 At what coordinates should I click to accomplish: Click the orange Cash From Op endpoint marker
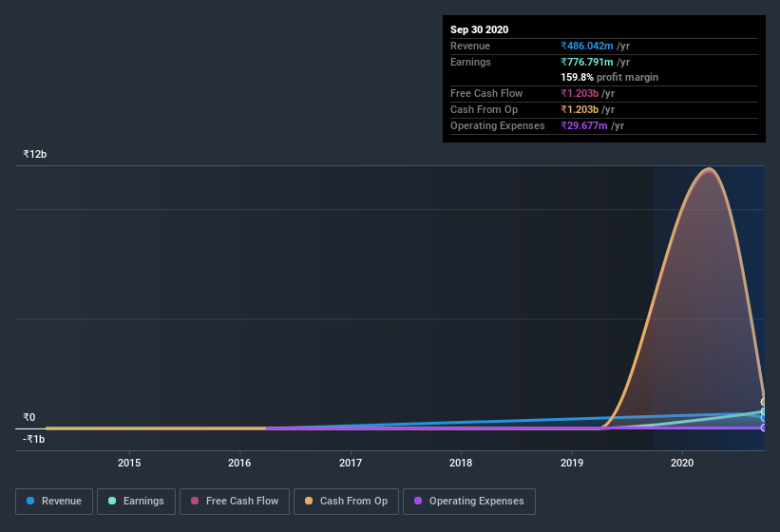click(x=764, y=402)
